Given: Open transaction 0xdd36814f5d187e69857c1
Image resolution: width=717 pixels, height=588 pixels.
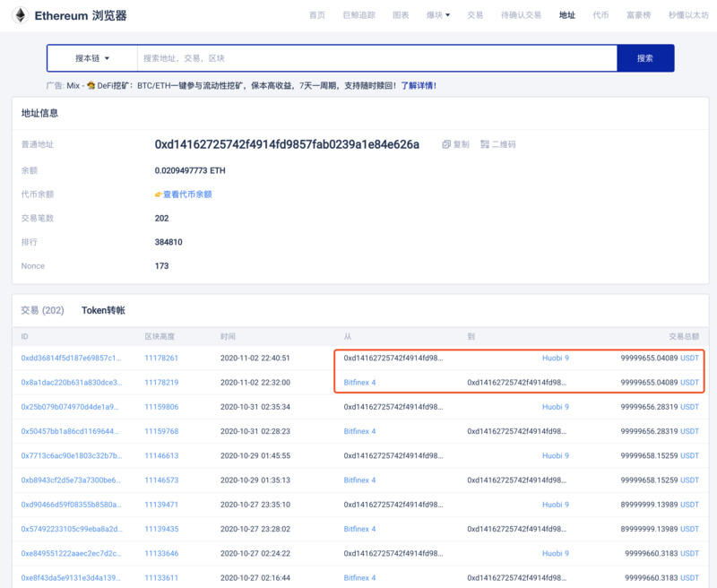Looking at the screenshot, I should click(x=70, y=358).
